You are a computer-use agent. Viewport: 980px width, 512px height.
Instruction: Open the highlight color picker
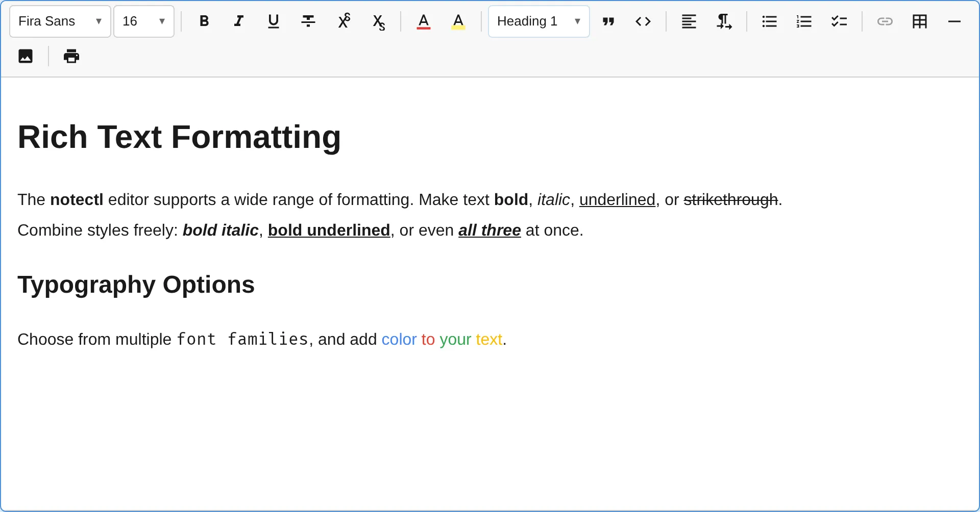point(458,21)
